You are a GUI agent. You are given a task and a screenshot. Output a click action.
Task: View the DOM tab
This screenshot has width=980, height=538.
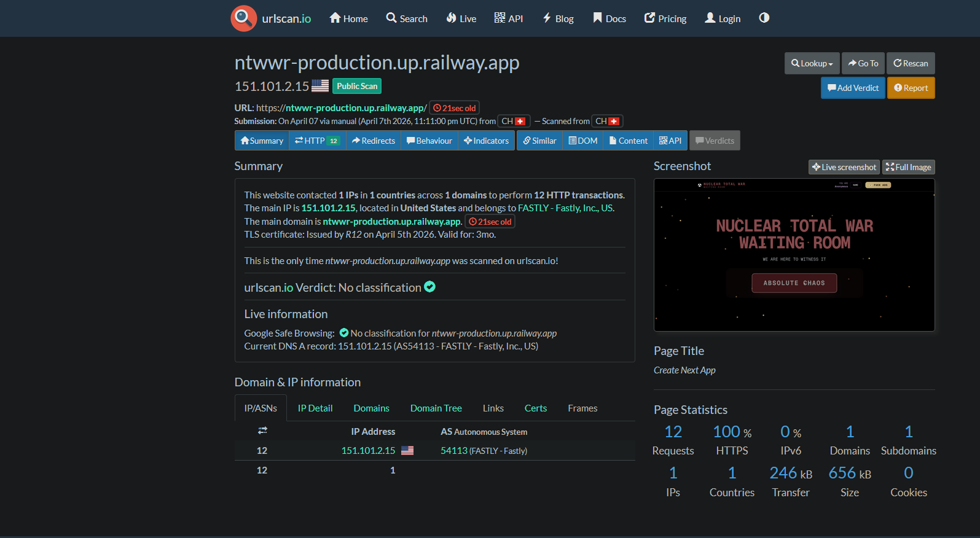pos(583,141)
